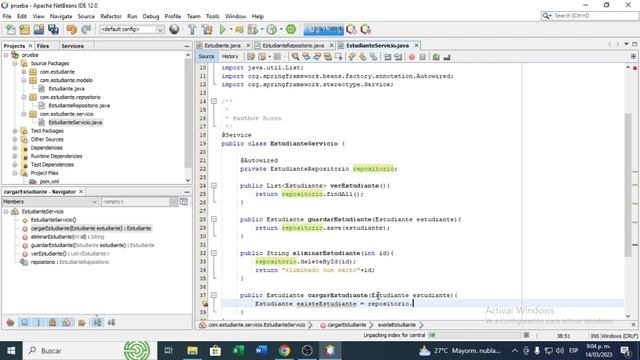Toggle Show Static Members in Navigator

(39, 322)
